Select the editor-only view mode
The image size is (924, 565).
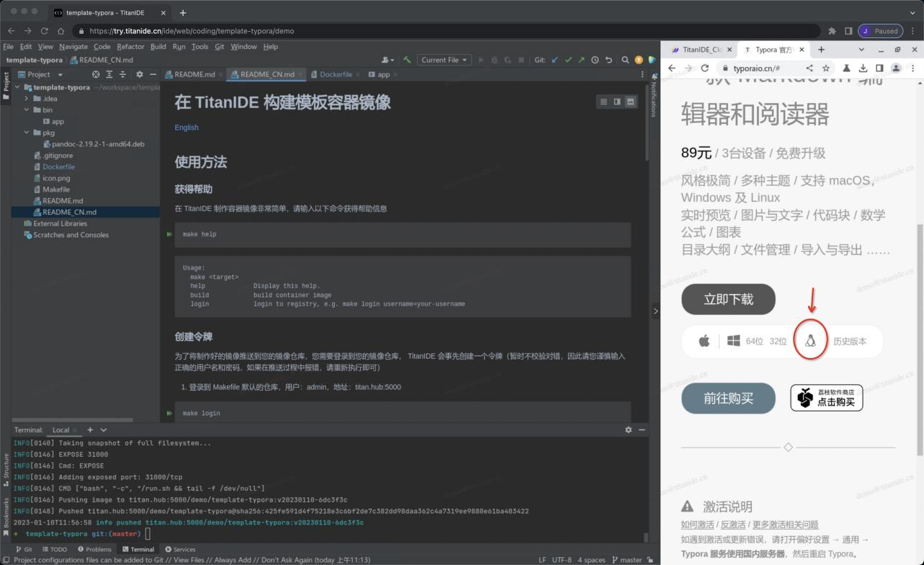[604, 102]
